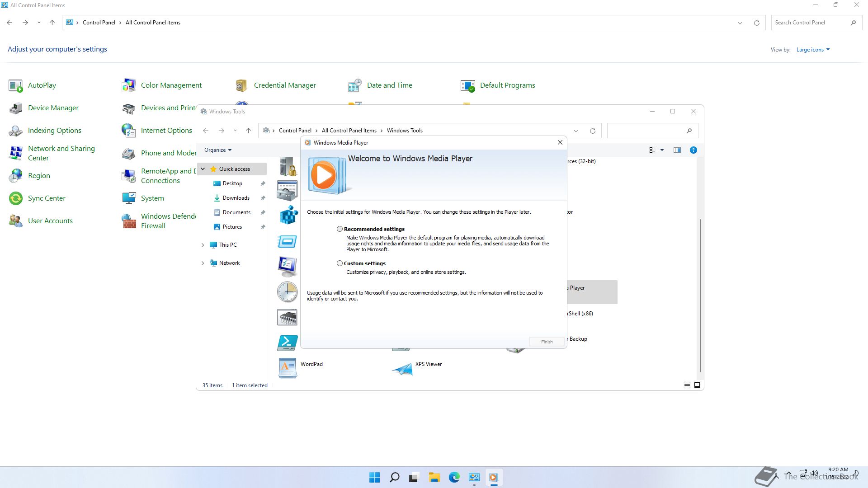The image size is (868, 488).
Task: Collapse Quick access tree node
Action: tap(203, 169)
